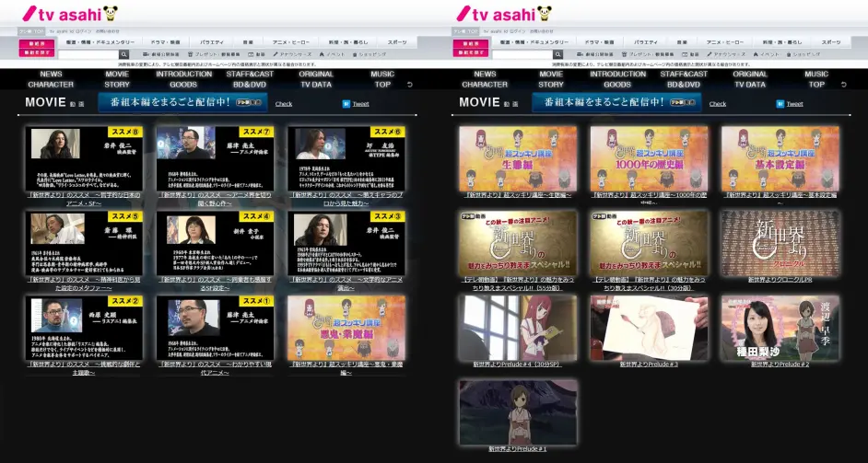Select スポーツ category tab on right page
The width and height of the screenshot is (868, 463).
pyautogui.click(x=831, y=42)
